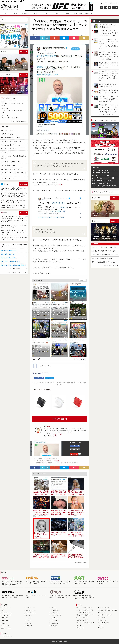Open the Instagram icon in the header
Screen dimensions: 119x644
pyautogui.click(x=102, y=7)
